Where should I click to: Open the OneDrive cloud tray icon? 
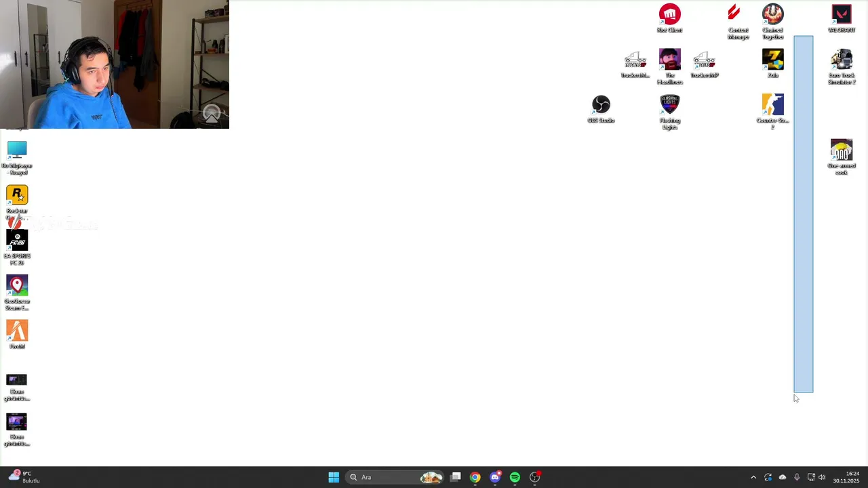(x=783, y=477)
